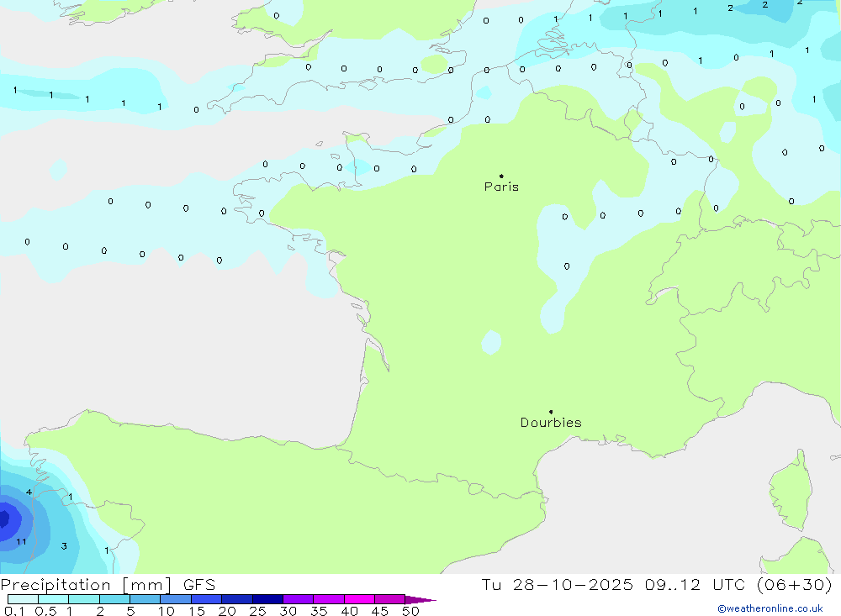Image resolution: width=841 pixels, height=616 pixels.
Task: Click the legend value '30'
Action: tap(288, 611)
